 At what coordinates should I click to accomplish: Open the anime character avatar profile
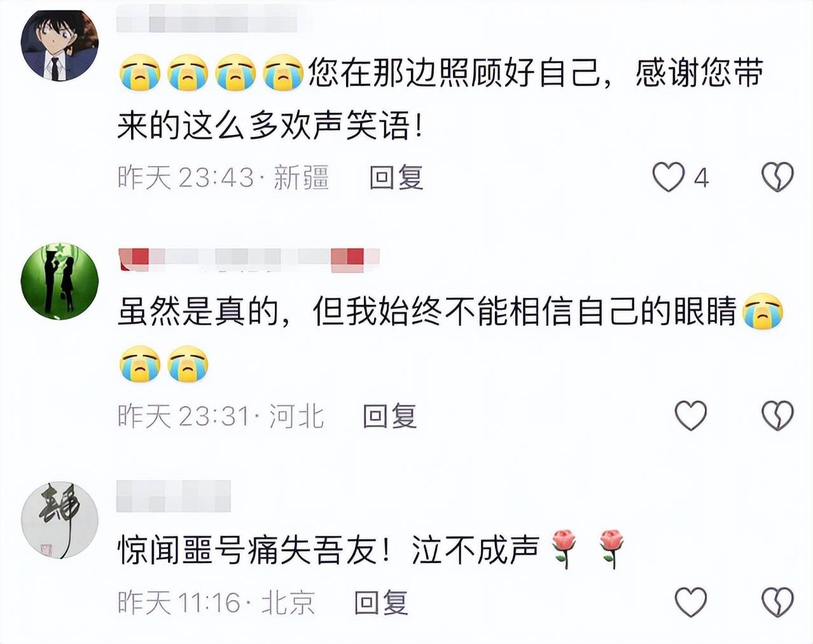(x=60, y=45)
